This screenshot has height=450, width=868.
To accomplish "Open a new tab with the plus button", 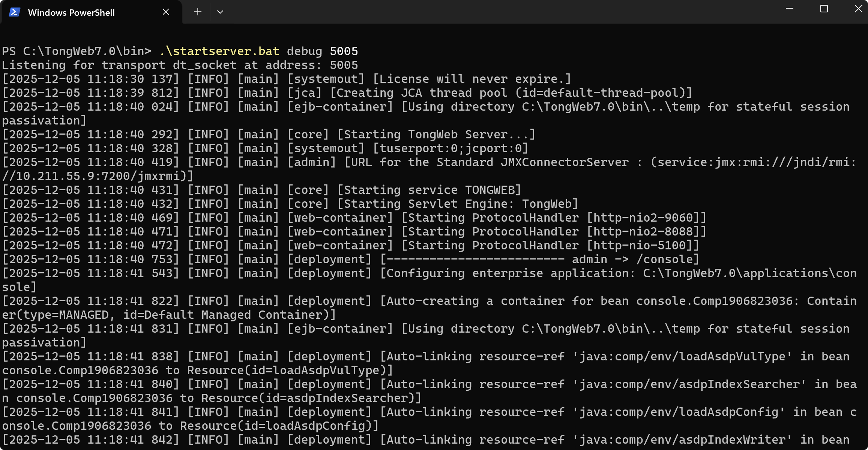I will click(198, 12).
